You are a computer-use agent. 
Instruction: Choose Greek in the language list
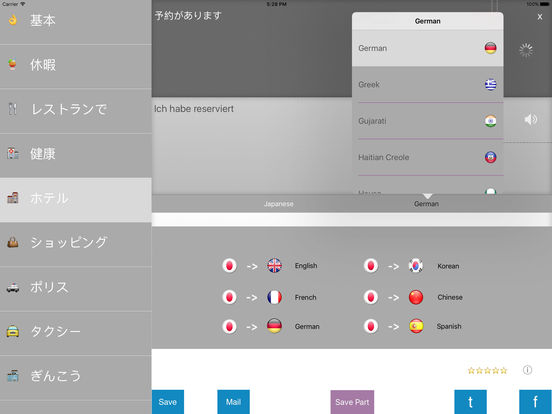point(427,84)
